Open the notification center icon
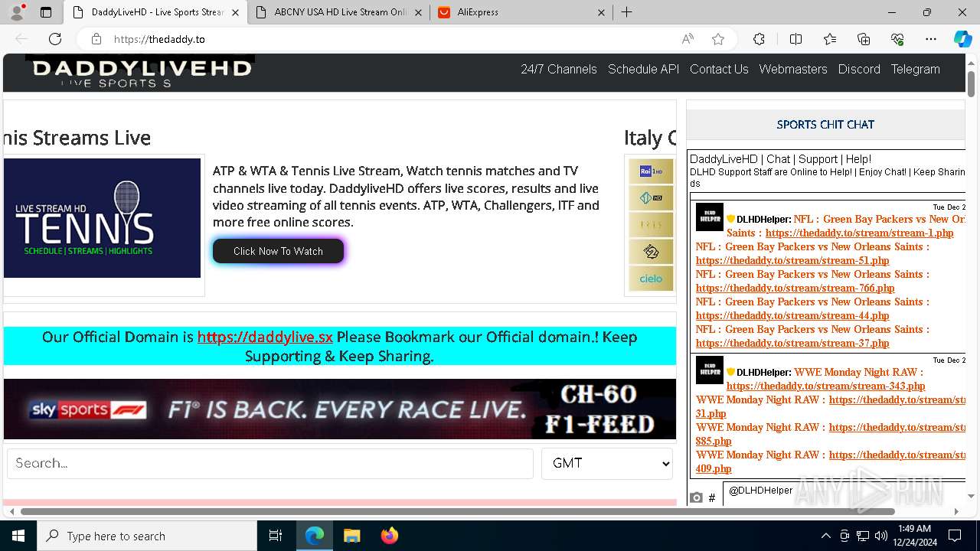The image size is (980, 551). 955,536
